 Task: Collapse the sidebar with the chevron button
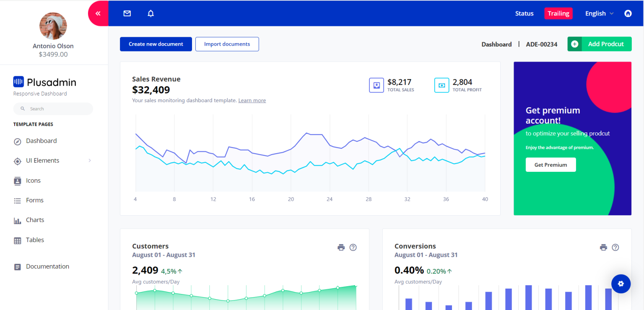[98, 13]
